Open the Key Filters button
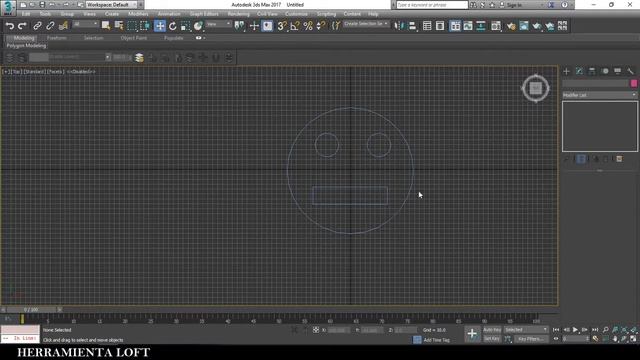 [531, 339]
